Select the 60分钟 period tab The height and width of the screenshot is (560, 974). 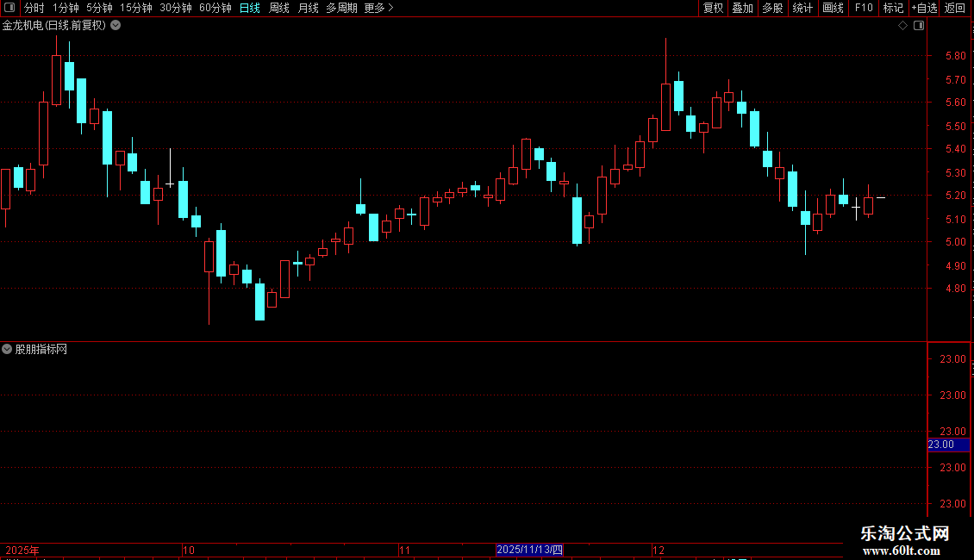pyautogui.click(x=215, y=8)
